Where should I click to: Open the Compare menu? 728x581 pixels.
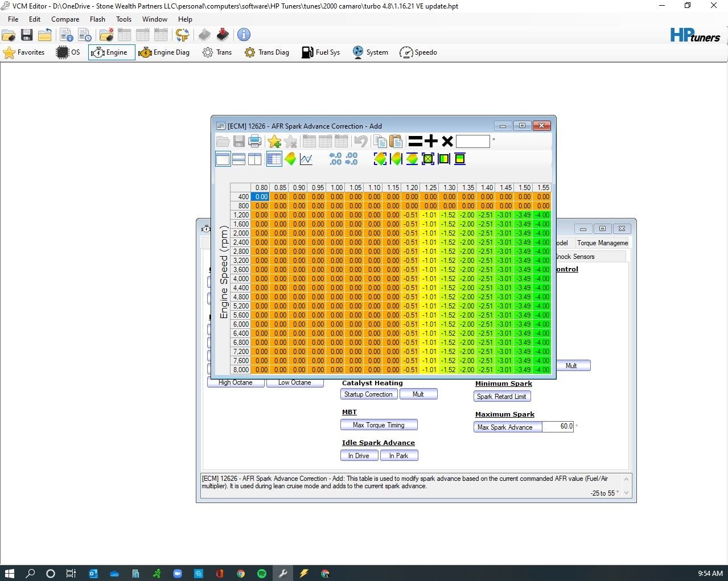(65, 19)
